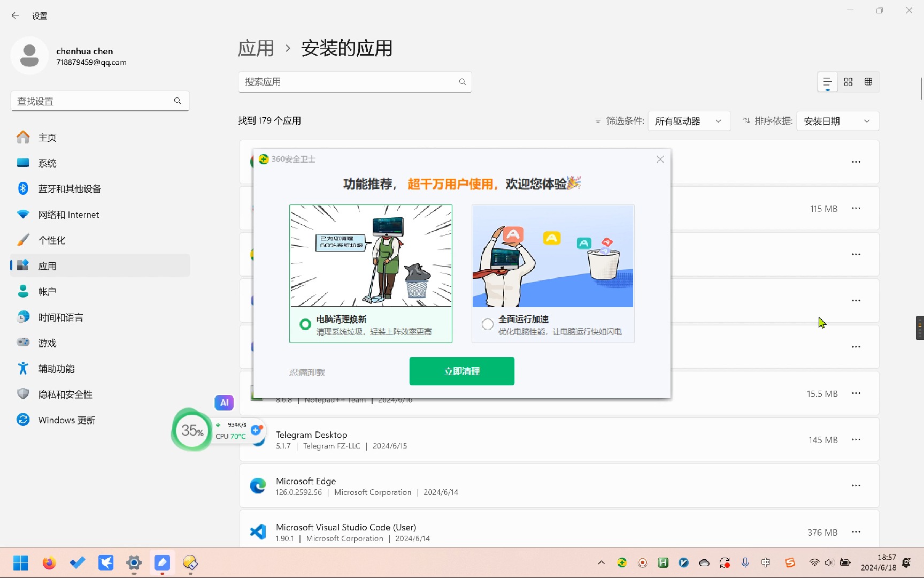Click the Microsoft Edge app icon
This screenshot has height=578, width=924.
tap(258, 485)
